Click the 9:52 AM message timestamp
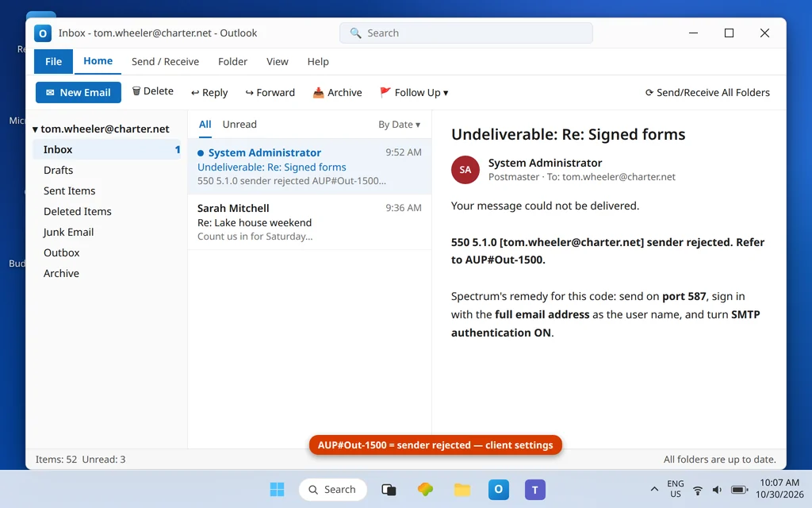Screen dimensions: 812x508 click(404, 152)
